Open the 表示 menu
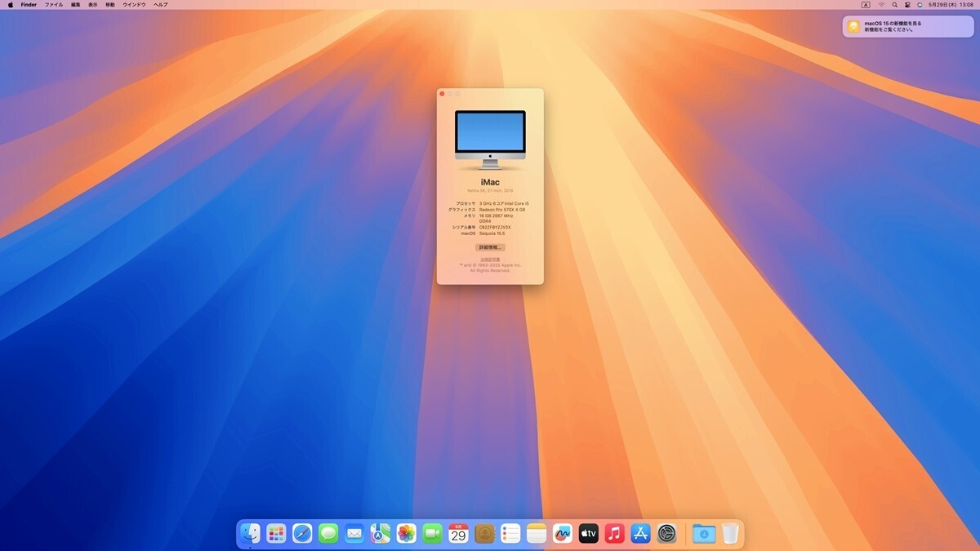The height and width of the screenshot is (551, 980). tap(92, 5)
